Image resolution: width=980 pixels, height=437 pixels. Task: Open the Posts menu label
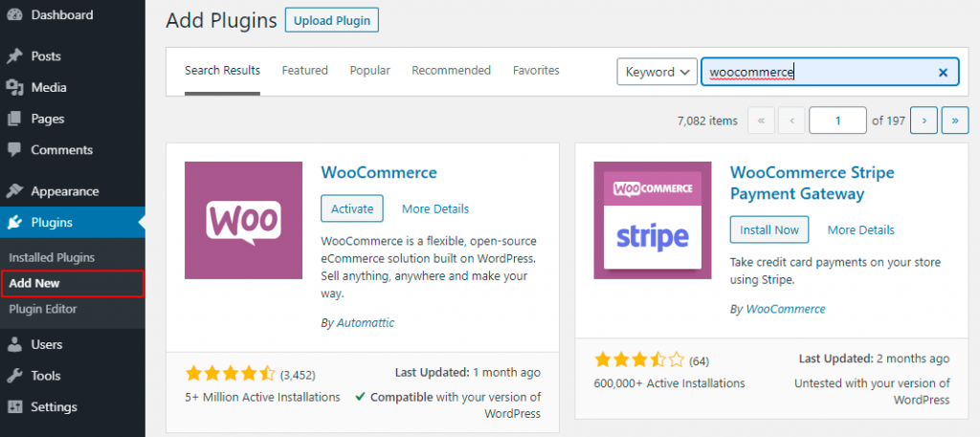tap(46, 56)
